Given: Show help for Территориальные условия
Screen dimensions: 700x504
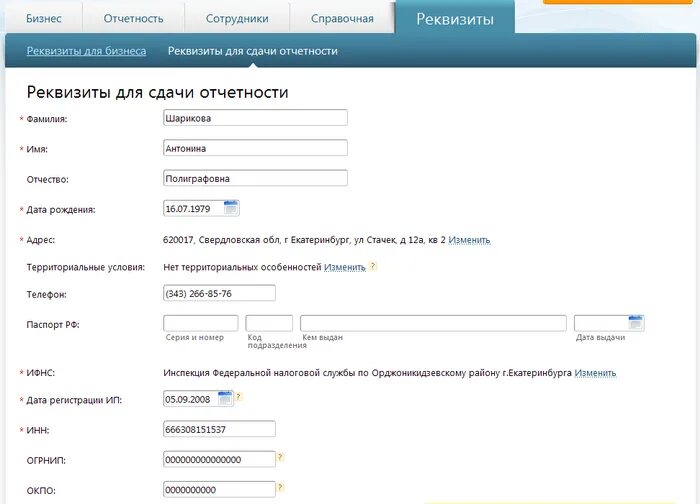Looking at the screenshot, I should point(373,266).
